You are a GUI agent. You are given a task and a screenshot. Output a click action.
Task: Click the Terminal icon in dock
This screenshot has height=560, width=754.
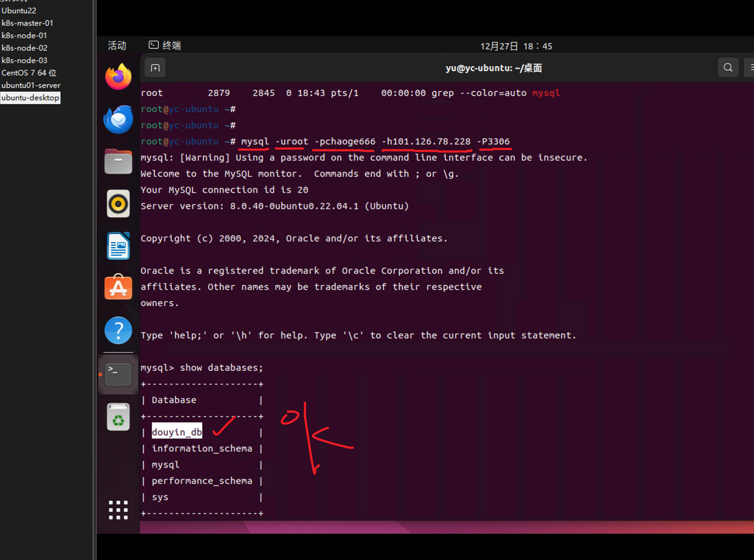point(118,374)
